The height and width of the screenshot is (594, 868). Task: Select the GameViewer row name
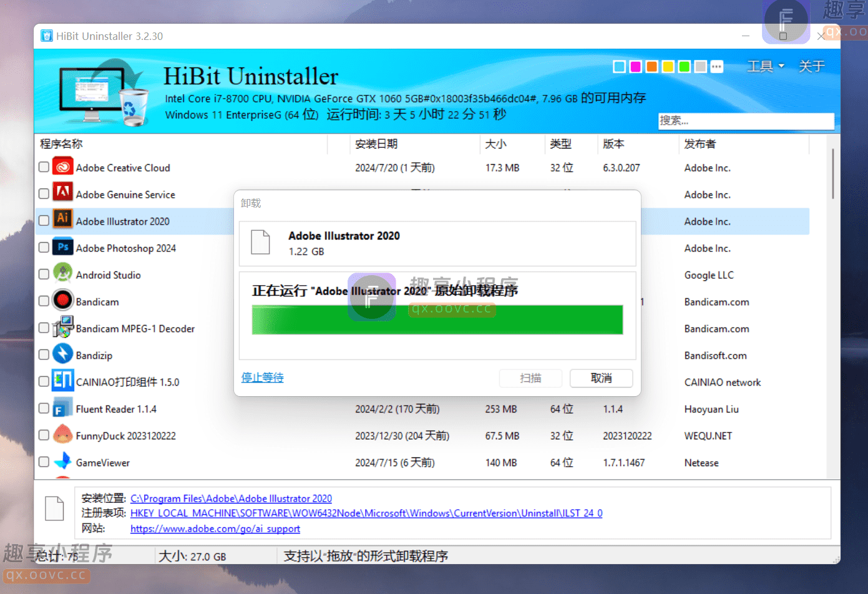click(103, 462)
